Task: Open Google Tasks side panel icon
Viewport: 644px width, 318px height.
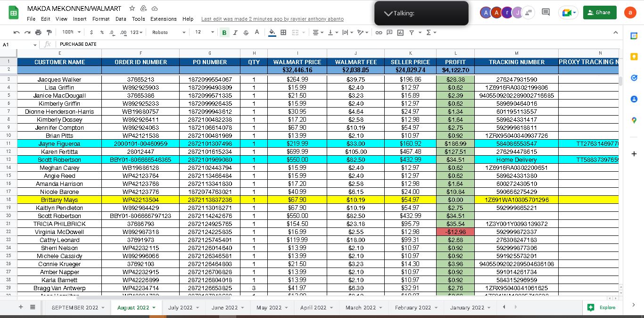Action: pyautogui.click(x=634, y=78)
